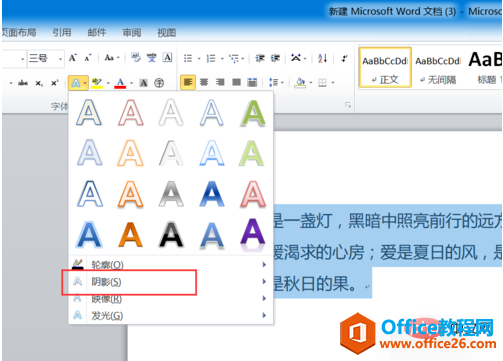Viewport: 503px width, 361px height.
Task: Open the 阴影(S) submenu
Action: (171, 282)
